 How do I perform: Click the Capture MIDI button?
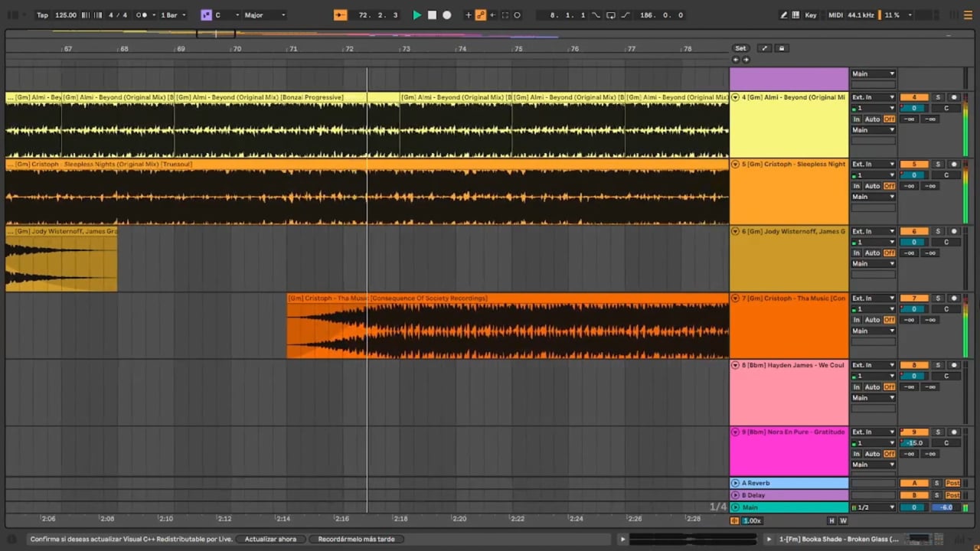click(505, 15)
